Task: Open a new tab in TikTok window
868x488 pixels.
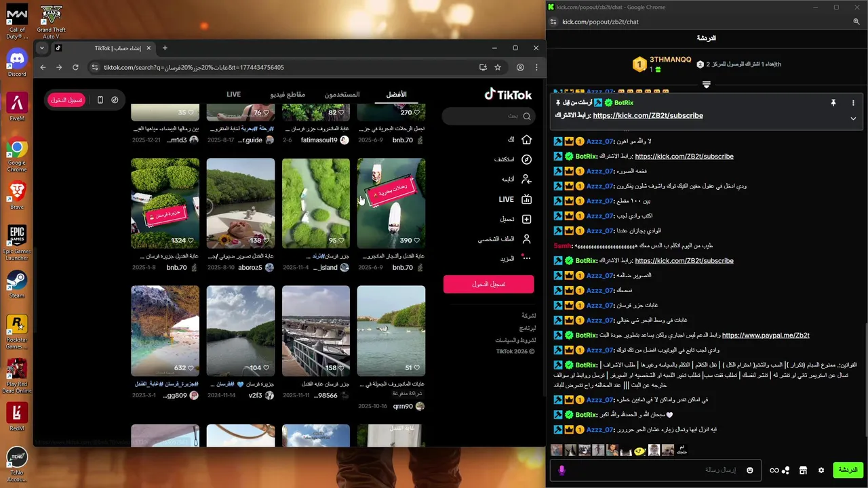Action: pos(165,48)
